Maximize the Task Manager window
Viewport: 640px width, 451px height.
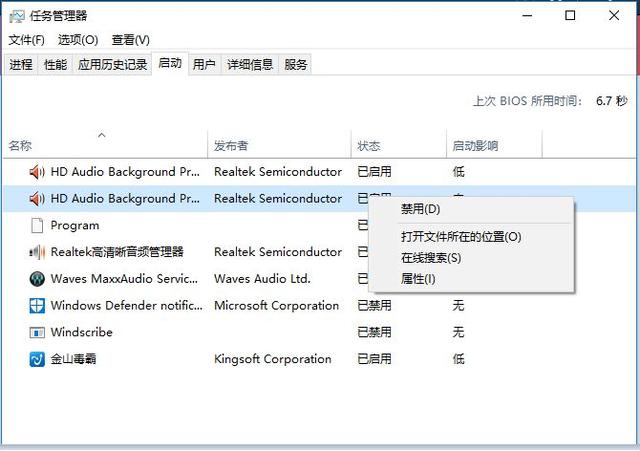click(x=570, y=16)
